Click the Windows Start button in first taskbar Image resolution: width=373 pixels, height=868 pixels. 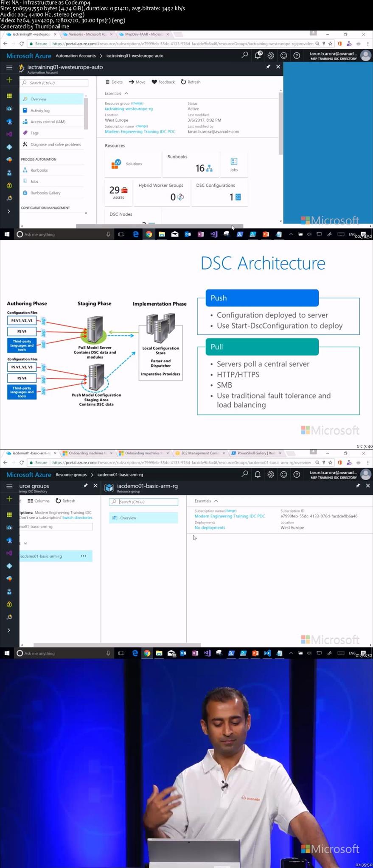click(7, 234)
